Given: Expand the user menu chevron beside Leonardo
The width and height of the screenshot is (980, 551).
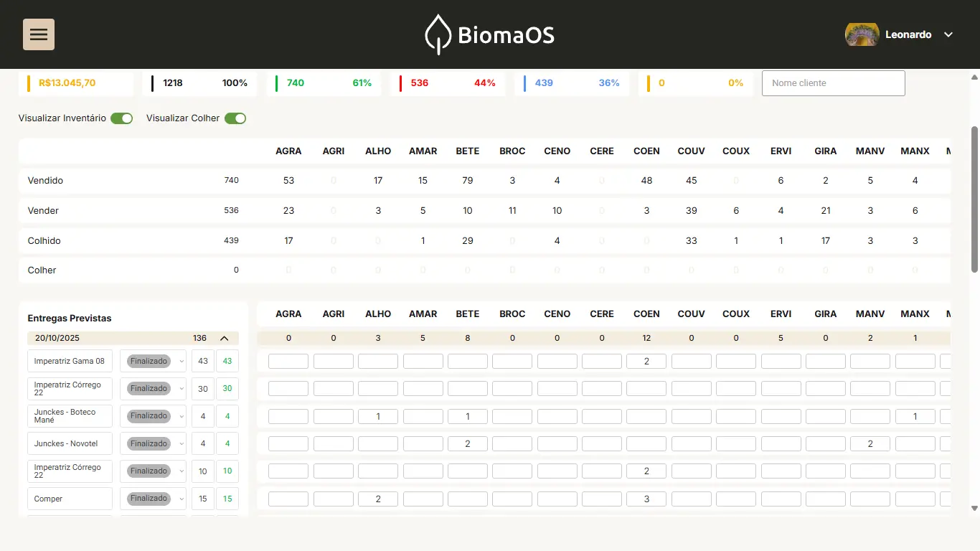Looking at the screenshot, I should tap(948, 34).
